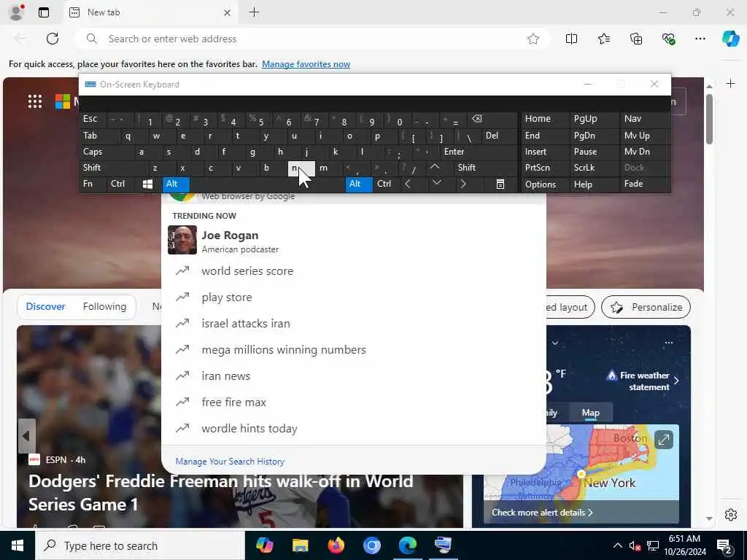Screen dimensions: 747x560
Task: Open the Collections icon
Action: point(636,39)
